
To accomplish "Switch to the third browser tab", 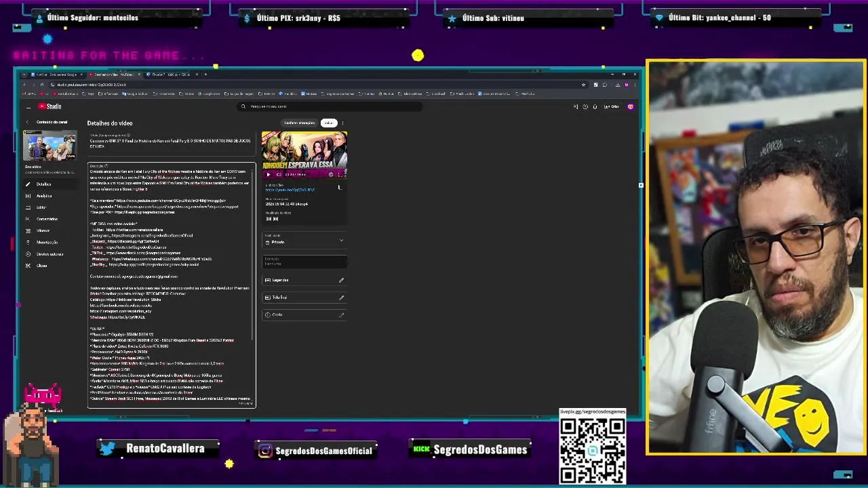I will click(x=172, y=75).
